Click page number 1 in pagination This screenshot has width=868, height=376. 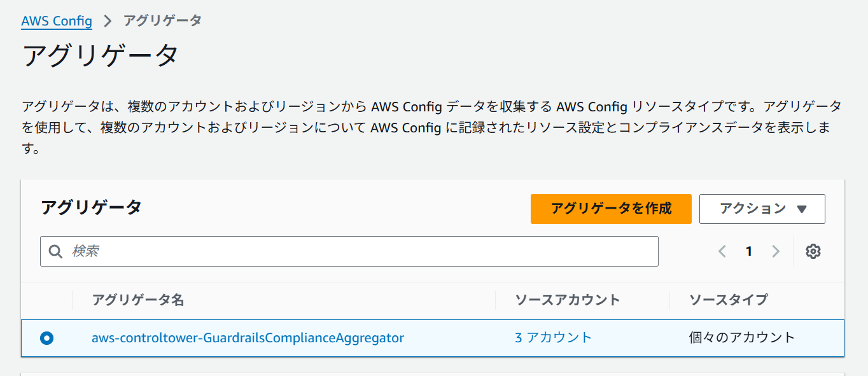point(749,251)
